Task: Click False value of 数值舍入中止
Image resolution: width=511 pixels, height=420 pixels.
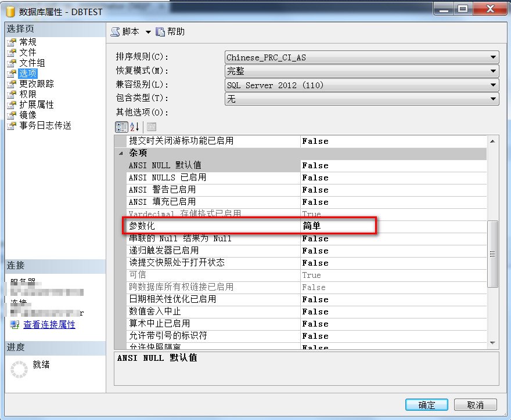Action: 315,312
